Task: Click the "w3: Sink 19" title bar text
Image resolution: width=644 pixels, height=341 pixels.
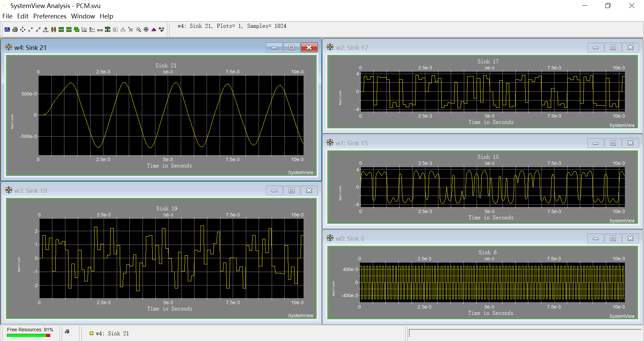Action: pos(31,191)
